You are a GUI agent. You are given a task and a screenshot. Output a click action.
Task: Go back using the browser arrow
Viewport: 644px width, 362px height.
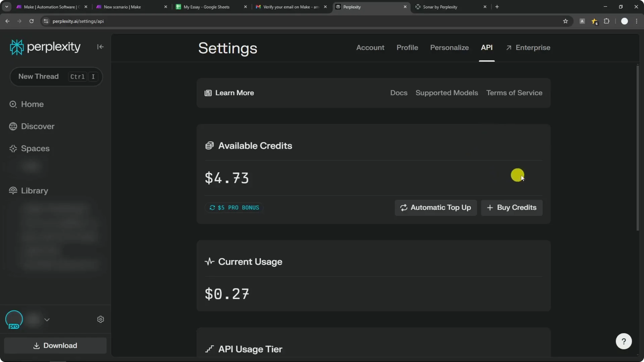7,21
